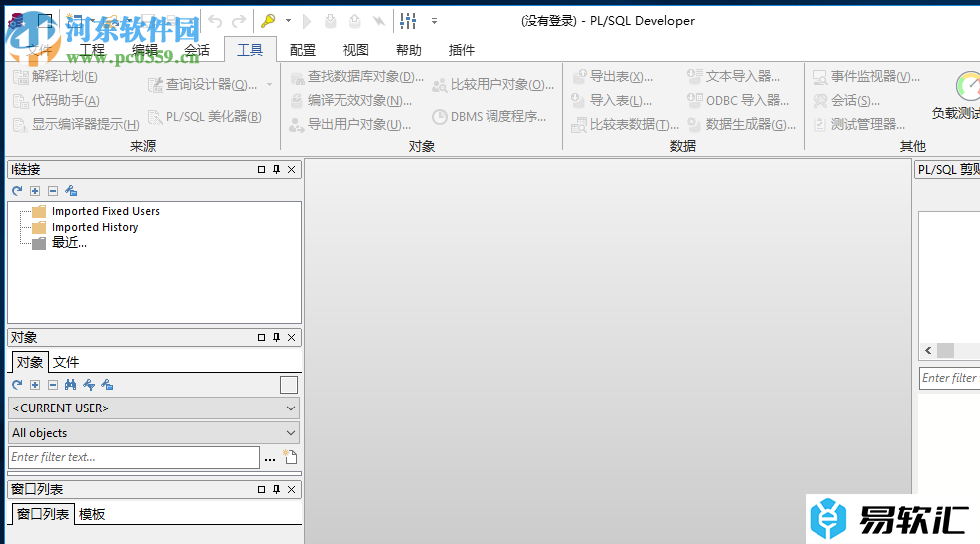This screenshot has width=980, height=544.
Task: Open the 工程 ribbon tab
Action: (92, 50)
